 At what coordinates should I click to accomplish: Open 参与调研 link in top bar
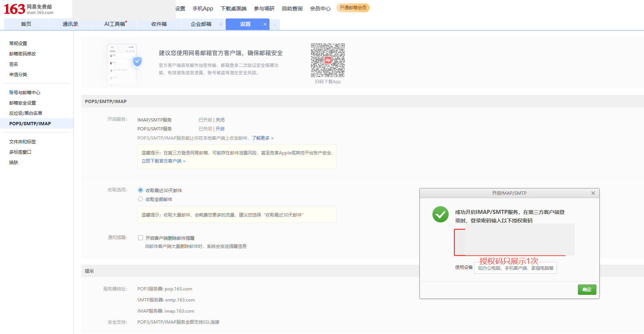[264, 8]
